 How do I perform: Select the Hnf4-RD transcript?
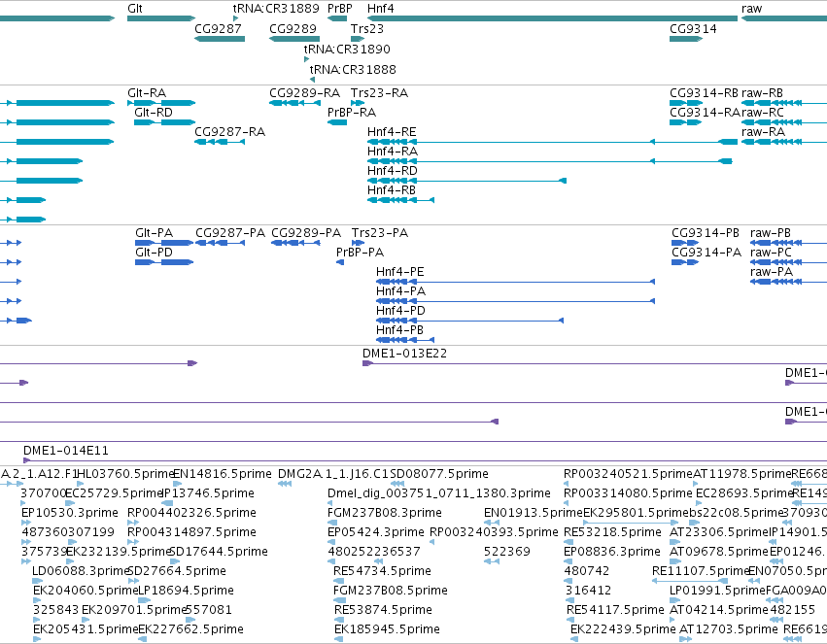pos(466,181)
